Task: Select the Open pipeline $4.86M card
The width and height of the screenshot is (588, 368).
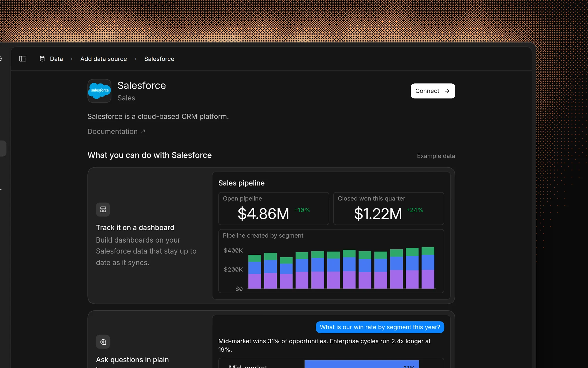Action: tap(274, 209)
